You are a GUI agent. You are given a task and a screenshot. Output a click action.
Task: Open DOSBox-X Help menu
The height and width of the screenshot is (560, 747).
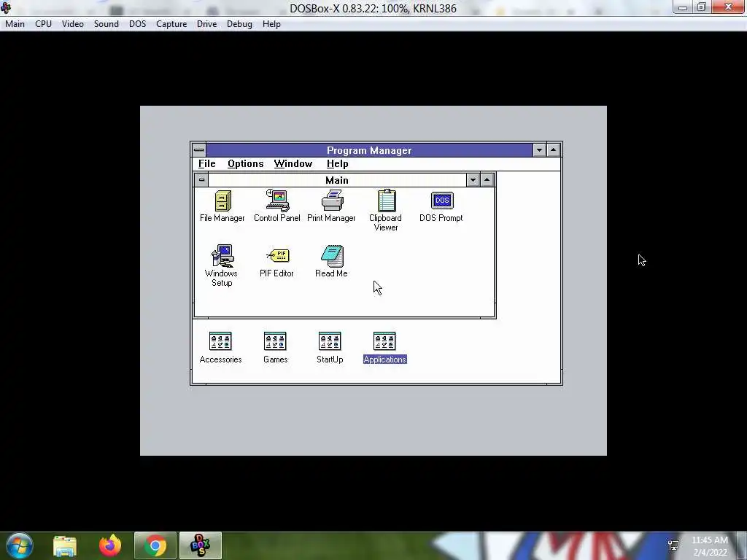pos(271,24)
